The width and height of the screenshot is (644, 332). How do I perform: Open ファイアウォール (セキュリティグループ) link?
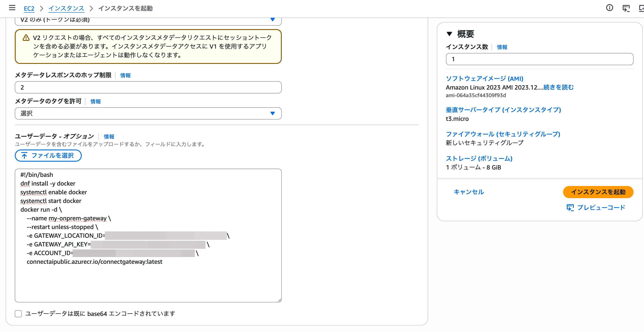point(503,134)
